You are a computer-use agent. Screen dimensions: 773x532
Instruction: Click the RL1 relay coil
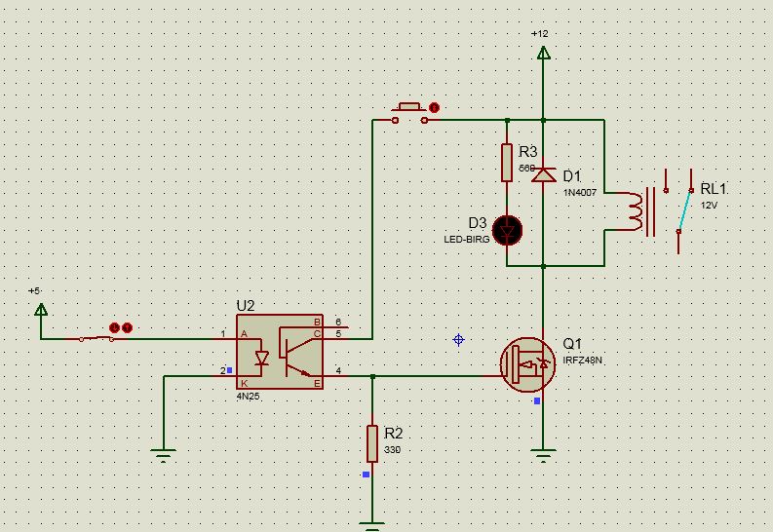point(636,211)
